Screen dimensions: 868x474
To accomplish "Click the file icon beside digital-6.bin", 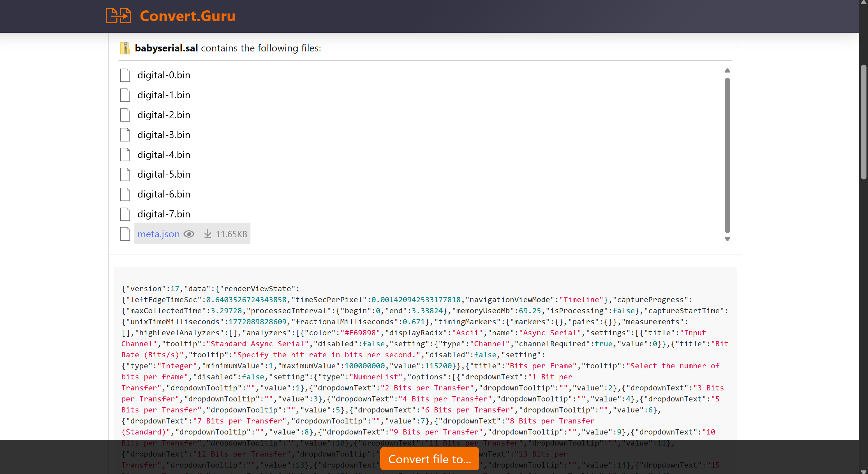I will (x=125, y=194).
